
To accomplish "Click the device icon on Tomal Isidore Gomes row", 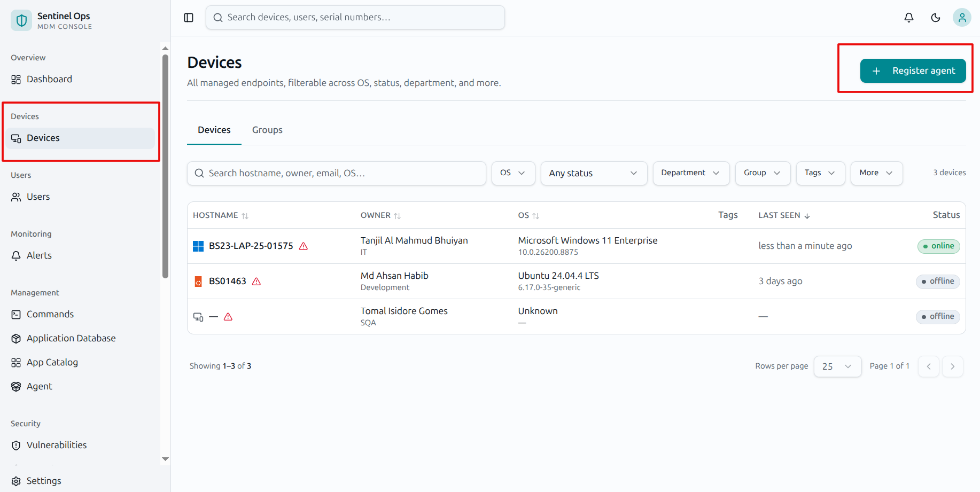I will pos(198,317).
